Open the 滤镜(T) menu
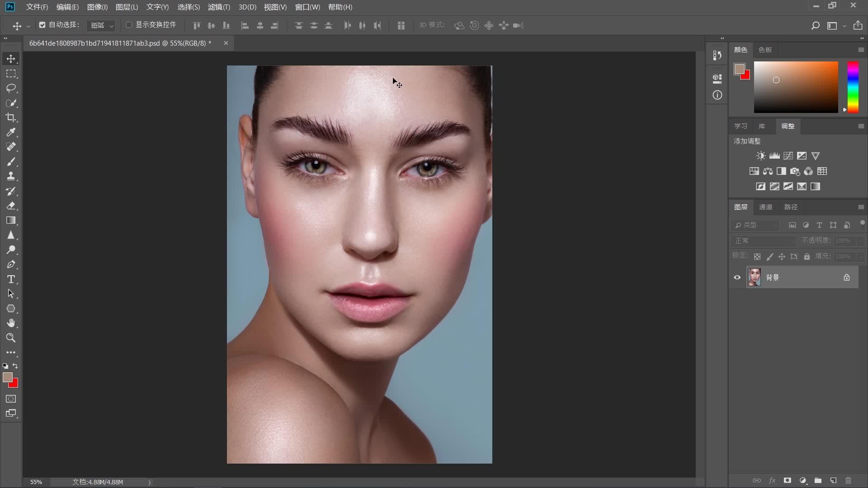 (219, 7)
